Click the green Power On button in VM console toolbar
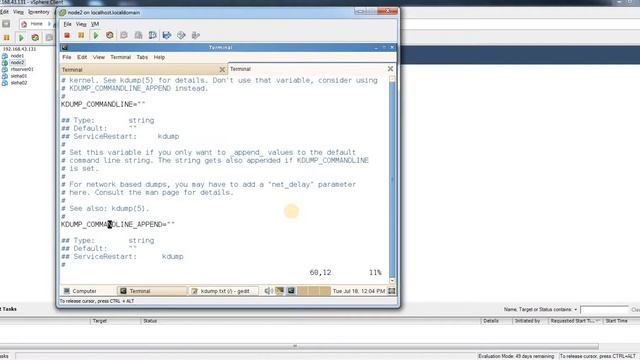Screen dimensions: 640x360 point(96,36)
